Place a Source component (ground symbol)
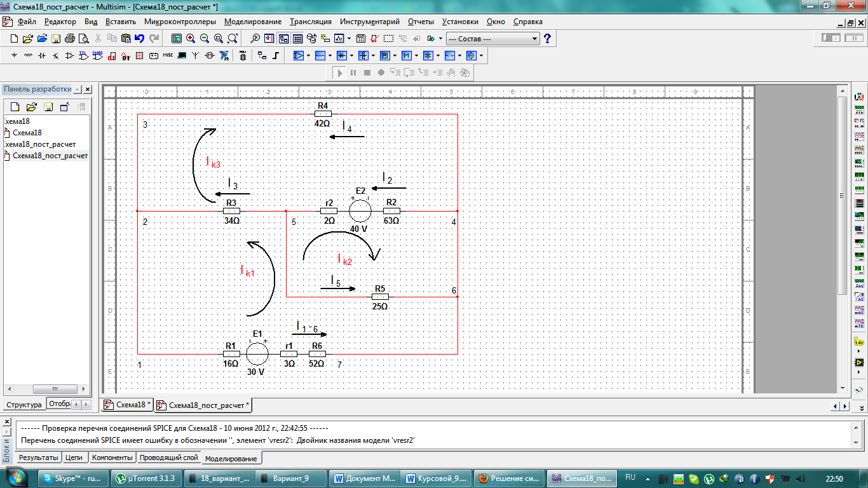This screenshot has height=488, width=868. 14,56
